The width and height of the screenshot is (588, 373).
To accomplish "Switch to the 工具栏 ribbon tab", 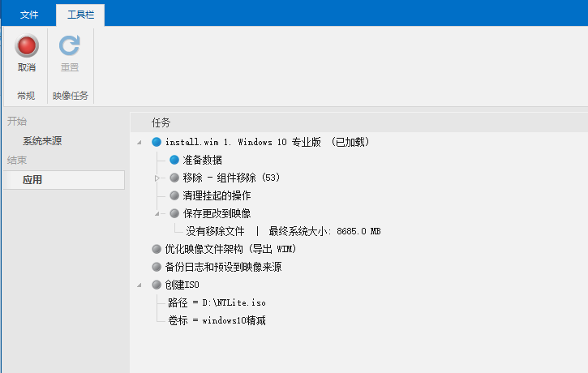I will pos(80,15).
